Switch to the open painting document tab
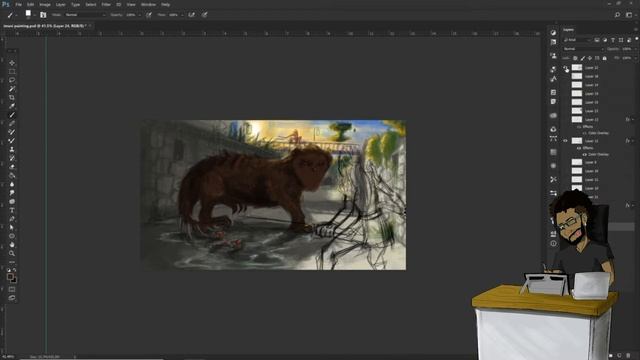 click(x=44, y=26)
